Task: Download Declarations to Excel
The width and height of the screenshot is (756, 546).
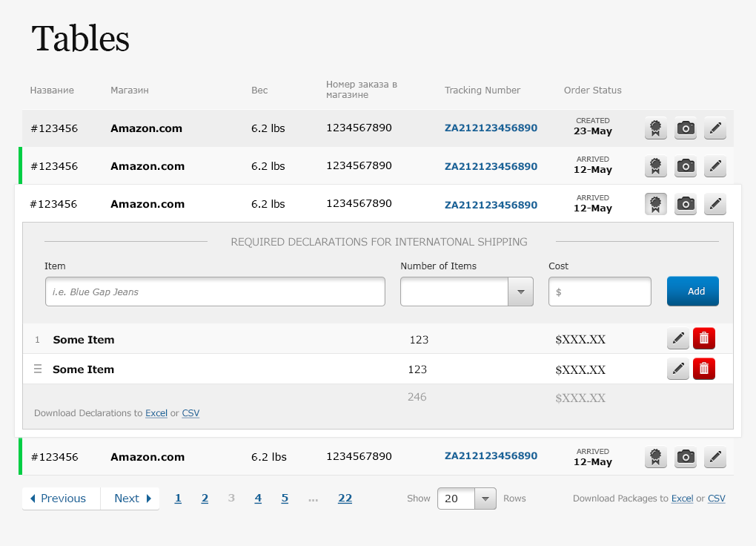Action: pos(156,413)
